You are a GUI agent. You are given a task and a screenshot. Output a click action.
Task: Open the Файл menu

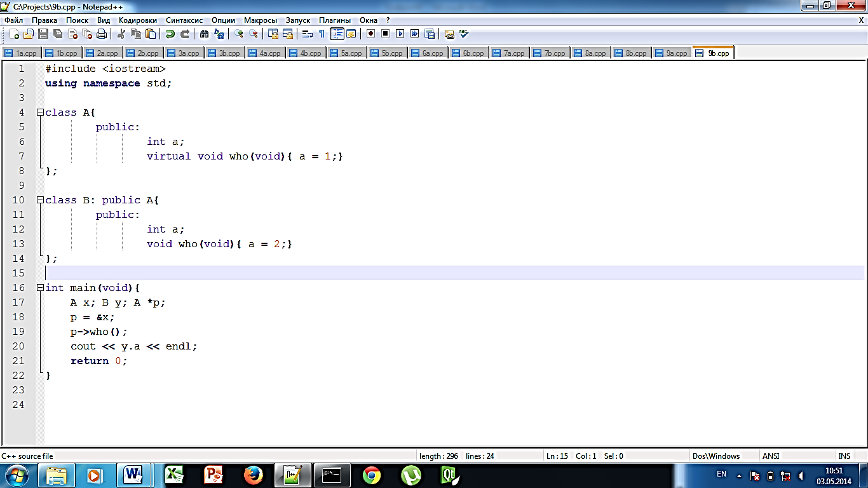point(13,20)
